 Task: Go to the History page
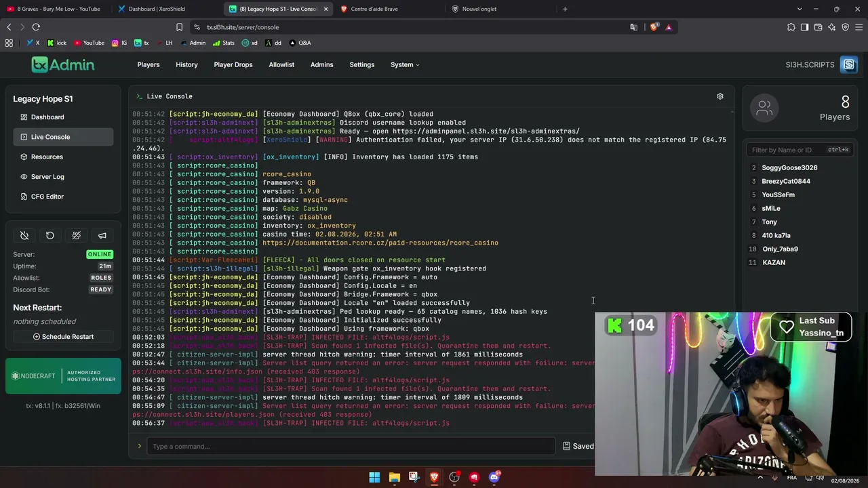click(x=186, y=64)
